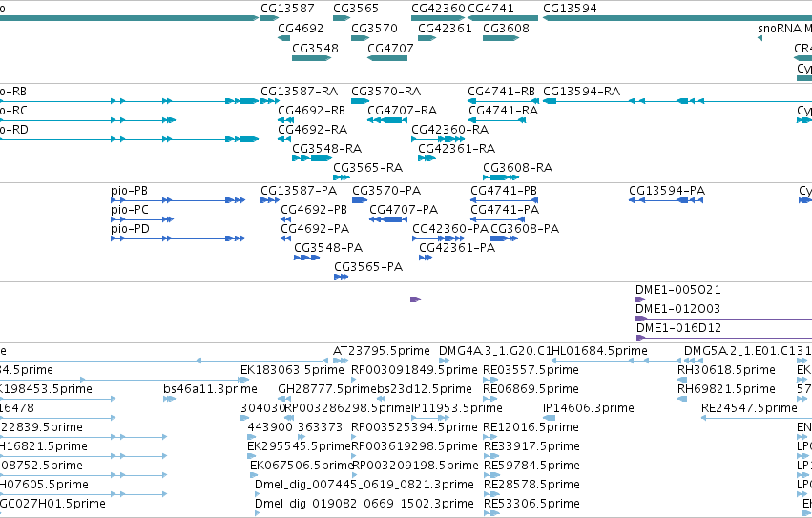
Task: Select the pio-PD protein label
Action: coord(130,228)
